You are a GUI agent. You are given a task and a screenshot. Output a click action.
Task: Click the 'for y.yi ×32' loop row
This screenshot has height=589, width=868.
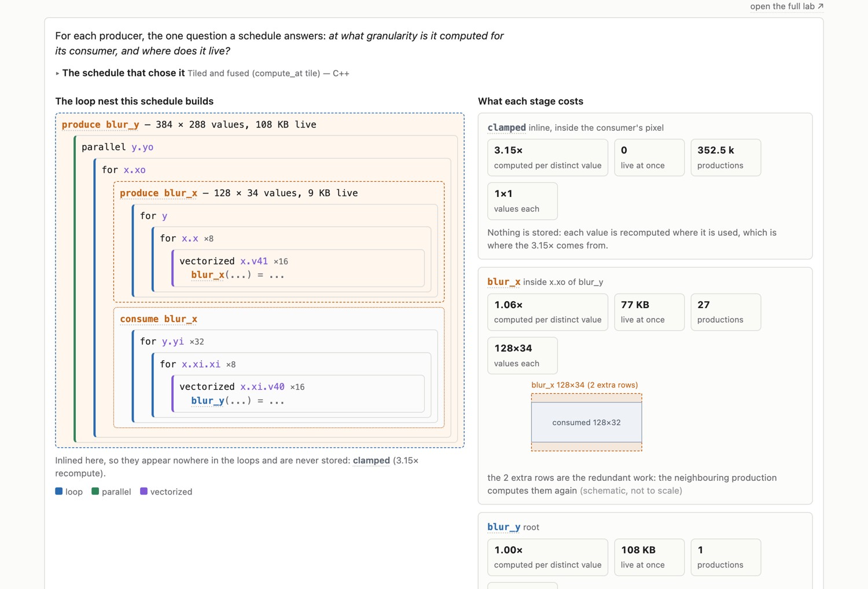point(172,342)
